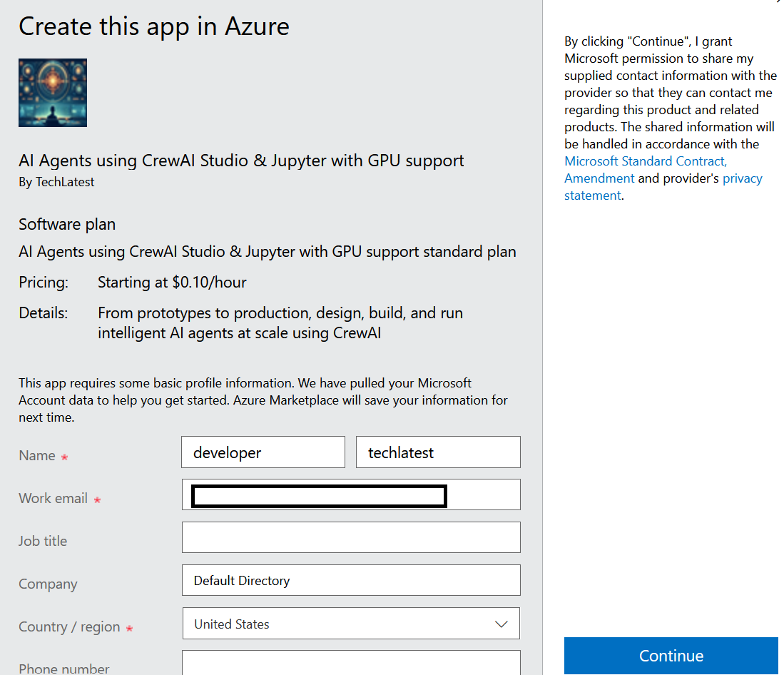Click the standard plan name text
The height and width of the screenshot is (675, 784).
[x=268, y=251]
